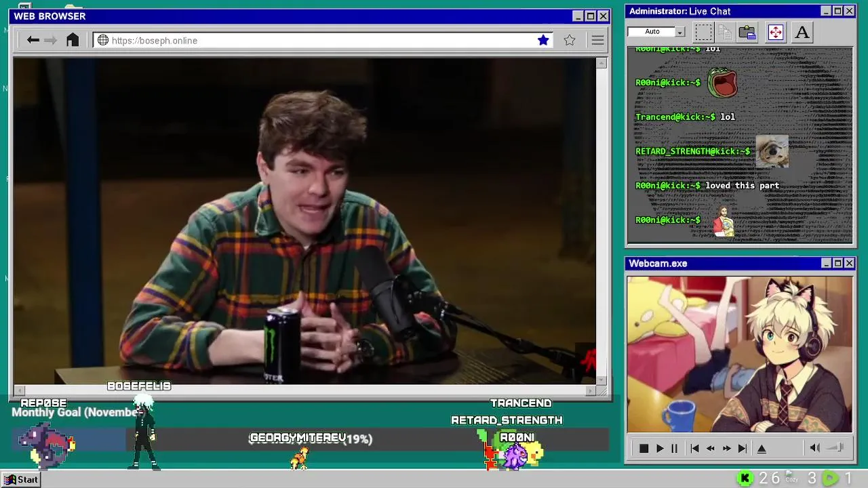Click RETARD_STRENGTH's eye image in chat
This screenshot has height=488, width=868.
click(x=772, y=151)
